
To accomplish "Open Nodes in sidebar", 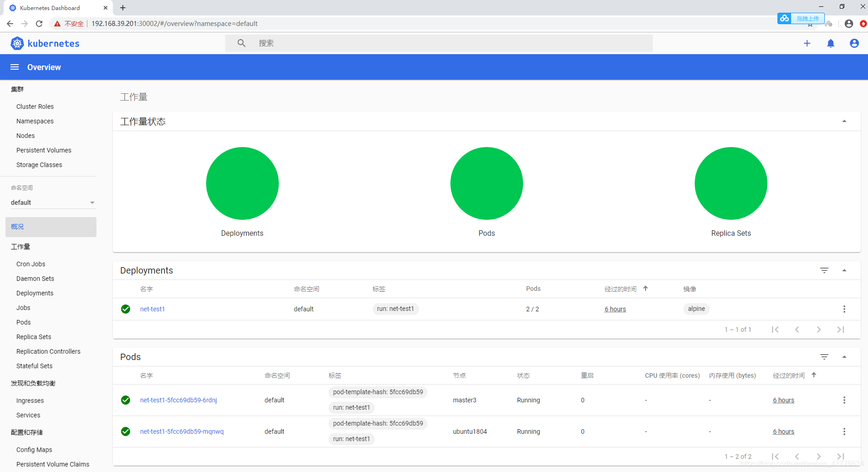I will point(25,136).
